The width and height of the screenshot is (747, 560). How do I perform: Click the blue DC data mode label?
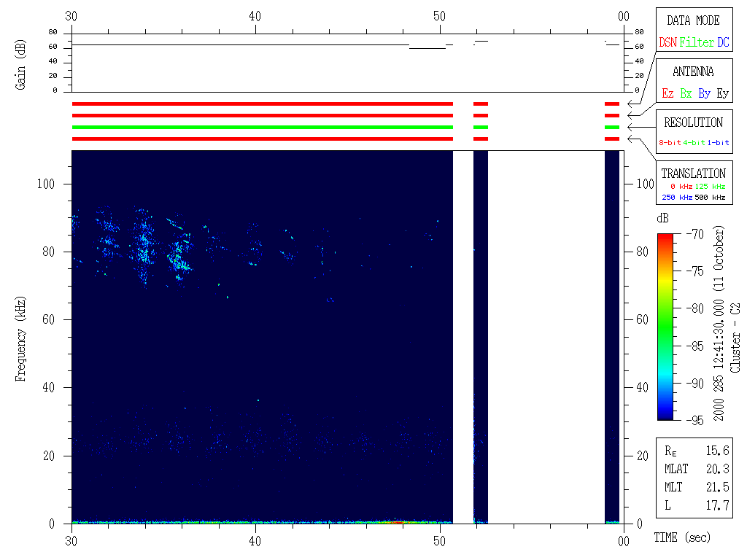coord(723,43)
